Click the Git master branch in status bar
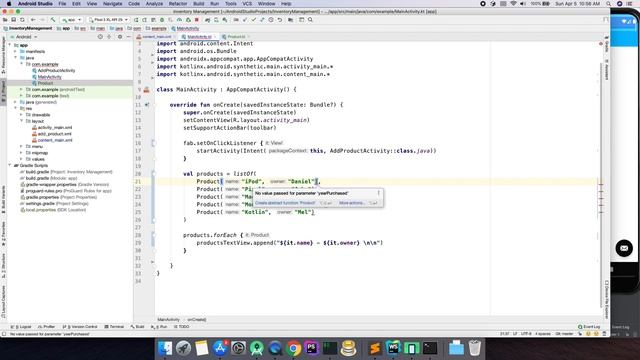Image resolution: width=640 pixels, height=360 pixels. pos(564,334)
